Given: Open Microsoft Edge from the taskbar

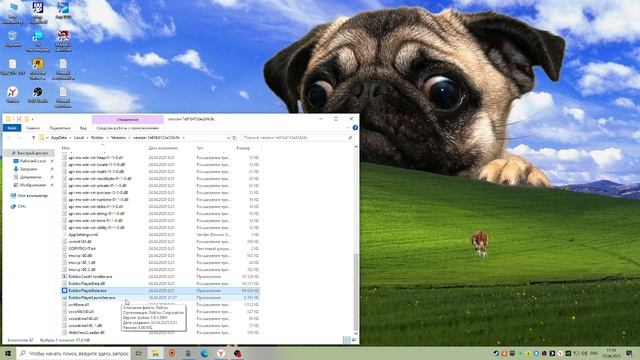Looking at the screenshot, I should click(204, 353).
